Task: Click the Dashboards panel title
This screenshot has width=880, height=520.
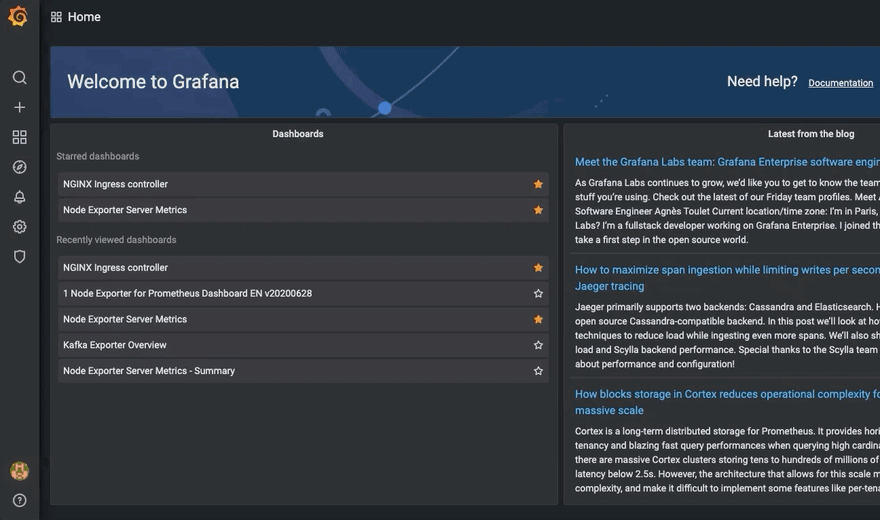Action: pyautogui.click(x=297, y=134)
